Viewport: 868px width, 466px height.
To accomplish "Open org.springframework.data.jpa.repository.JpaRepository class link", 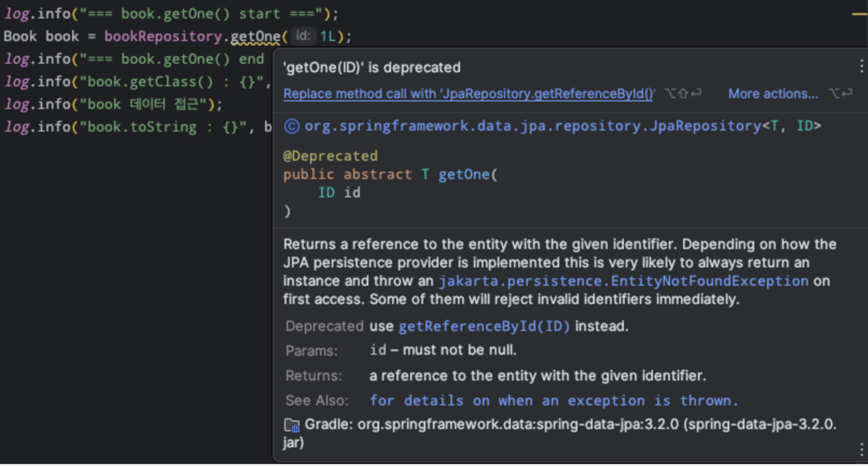I will coord(532,126).
